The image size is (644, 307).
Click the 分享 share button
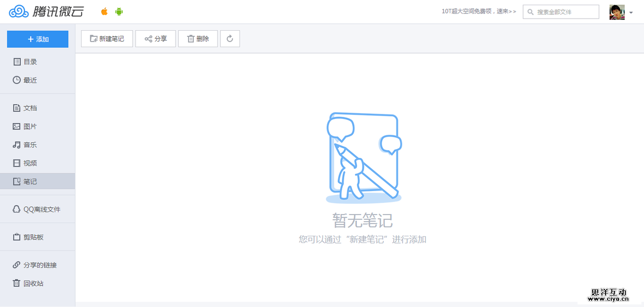[156, 38]
